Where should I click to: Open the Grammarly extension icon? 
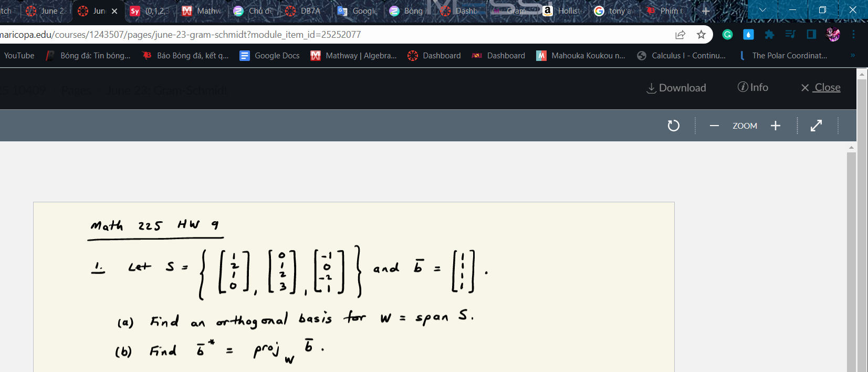click(x=727, y=35)
